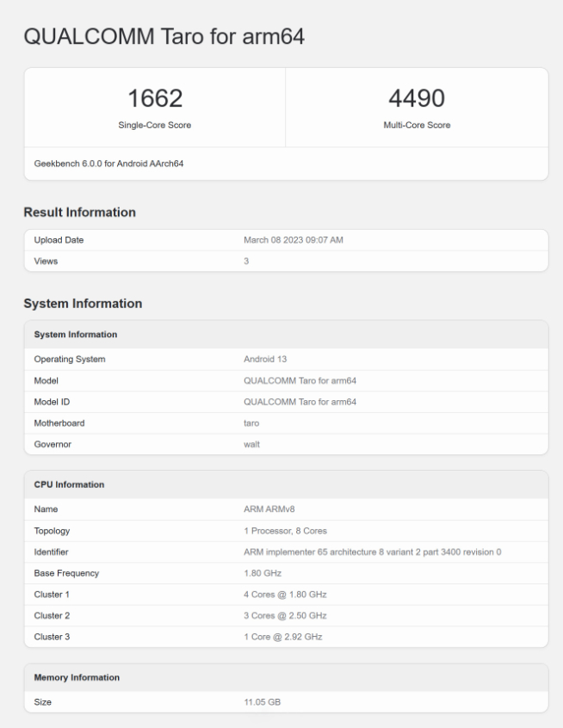This screenshot has width=563, height=728.
Task: Click the Model ID row value
Action: pos(300,402)
